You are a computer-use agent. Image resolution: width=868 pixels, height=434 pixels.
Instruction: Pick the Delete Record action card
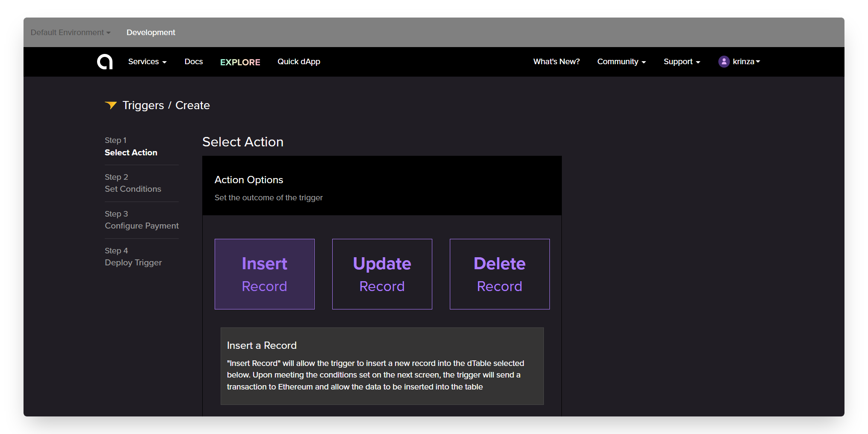(500, 274)
